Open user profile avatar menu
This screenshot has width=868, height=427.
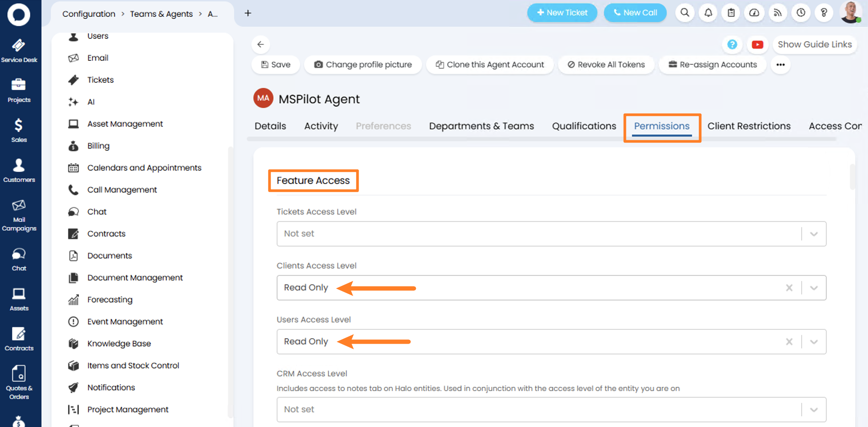click(851, 12)
